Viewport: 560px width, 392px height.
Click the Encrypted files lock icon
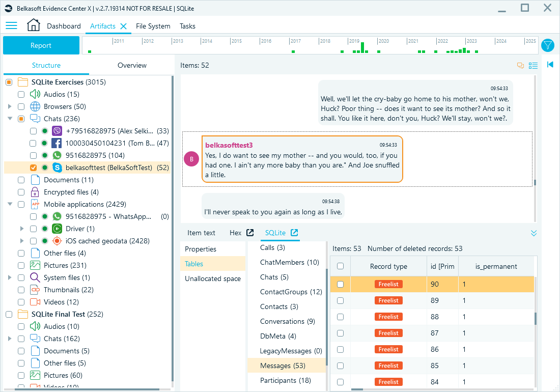coord(35,192)
